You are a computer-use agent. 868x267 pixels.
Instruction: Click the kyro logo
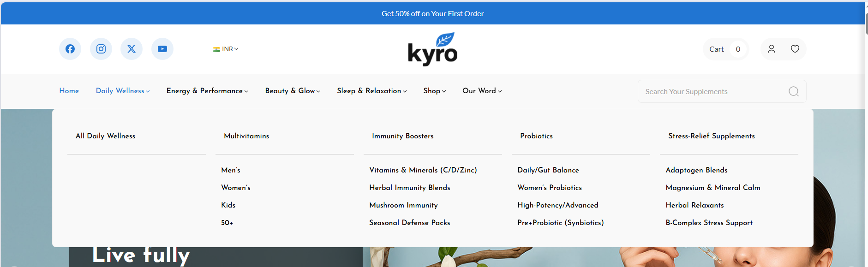point(433,49)
